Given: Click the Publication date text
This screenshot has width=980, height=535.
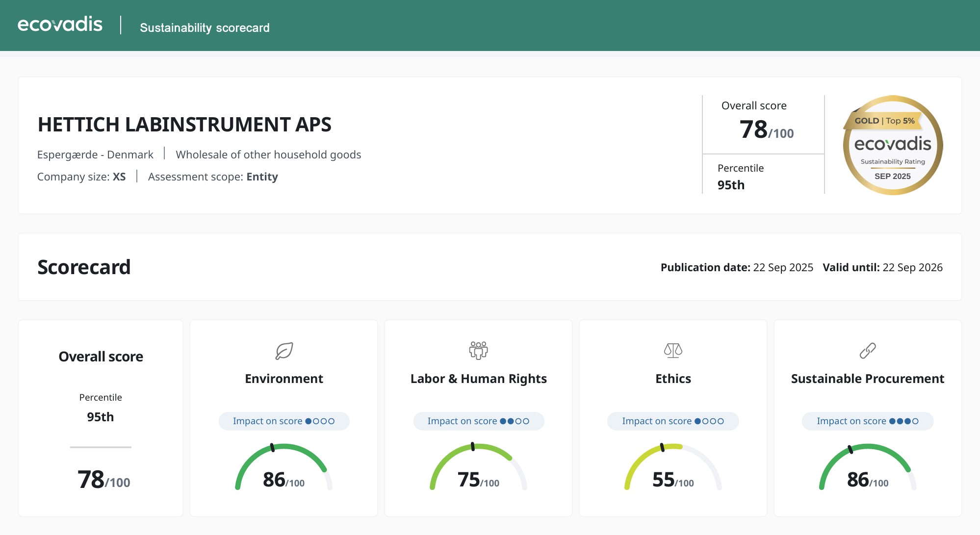Looking at the screenshot, I should tap(736, 267).
